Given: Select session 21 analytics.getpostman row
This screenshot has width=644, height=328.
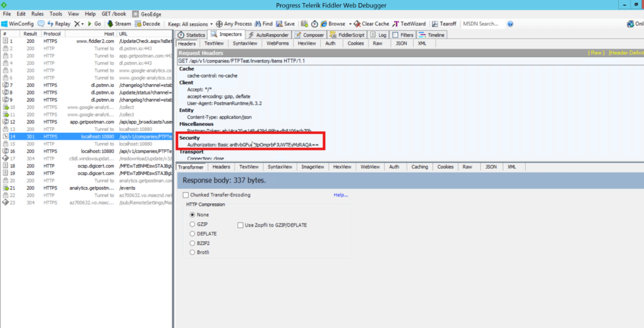Looking at the screenshot, I should click(86, 188).
